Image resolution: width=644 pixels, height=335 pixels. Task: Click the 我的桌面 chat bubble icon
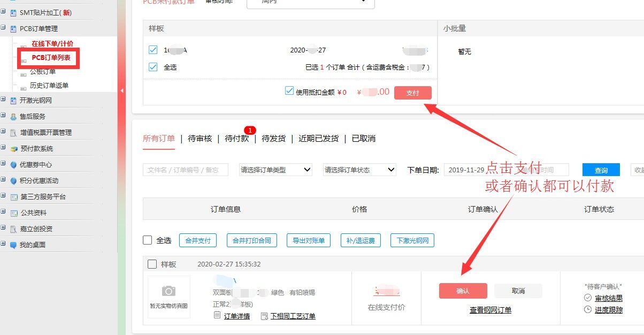(x=13, y=245)
